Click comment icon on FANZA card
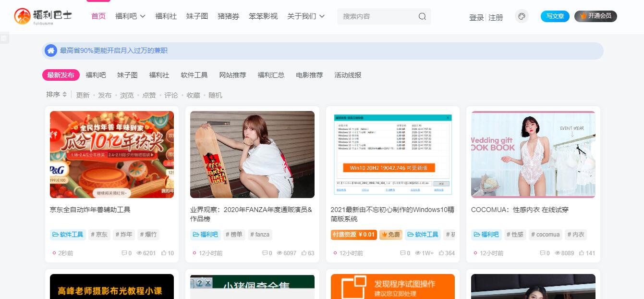The height and width of the screenshot is (299, 644). click(x=265, y=253)
